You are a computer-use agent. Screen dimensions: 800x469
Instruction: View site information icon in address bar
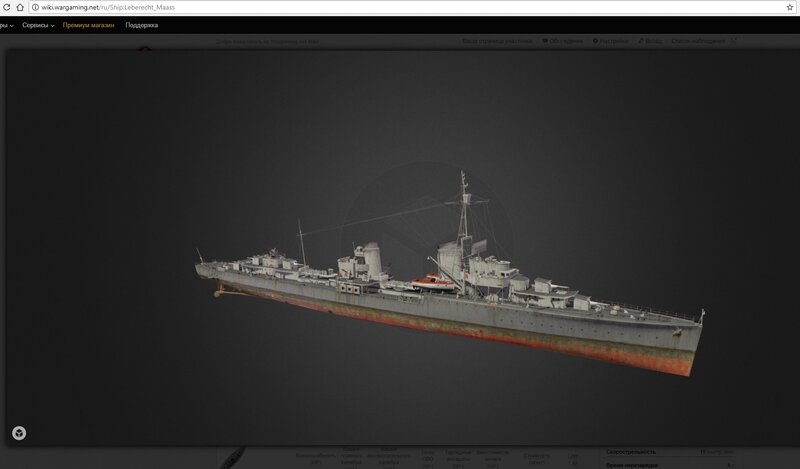pyautogui.click(x=35, y=8)
